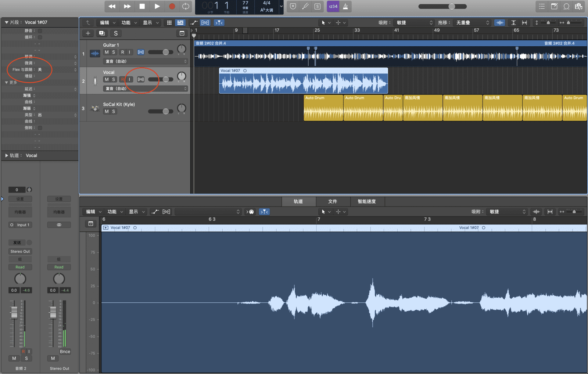
Task: Collapse the 更多 section in inspector
Action: click(6, 83)
